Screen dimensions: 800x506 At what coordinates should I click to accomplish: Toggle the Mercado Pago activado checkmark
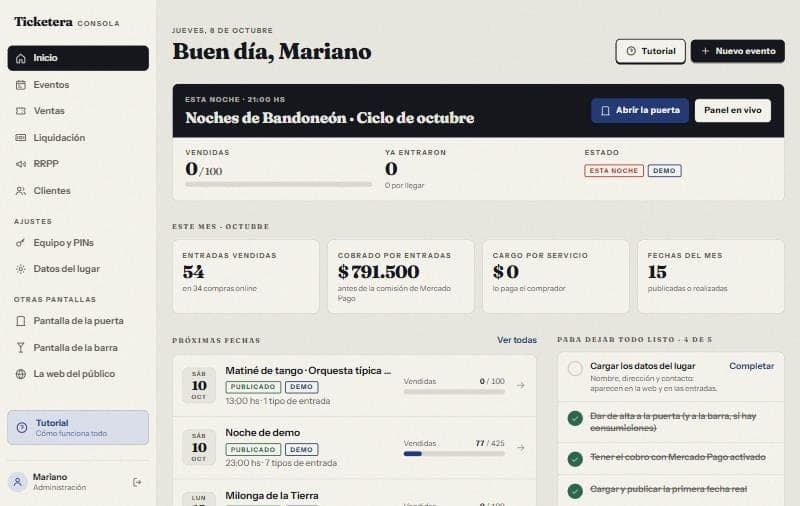point(575,458)
